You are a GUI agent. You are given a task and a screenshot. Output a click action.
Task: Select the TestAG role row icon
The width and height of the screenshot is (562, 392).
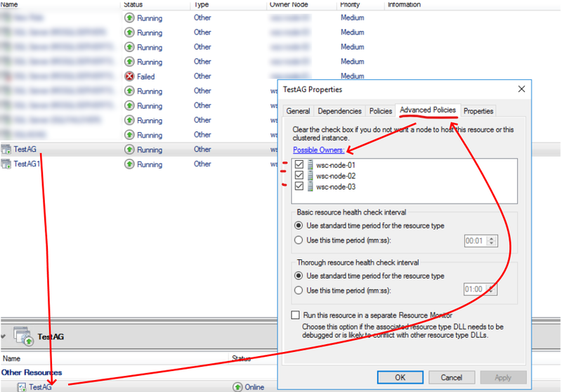point(6,150)
